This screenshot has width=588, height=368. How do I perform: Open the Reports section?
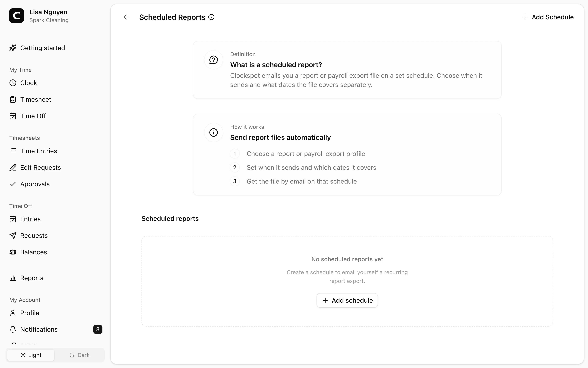pyautogui.click(x=32, y=278)
